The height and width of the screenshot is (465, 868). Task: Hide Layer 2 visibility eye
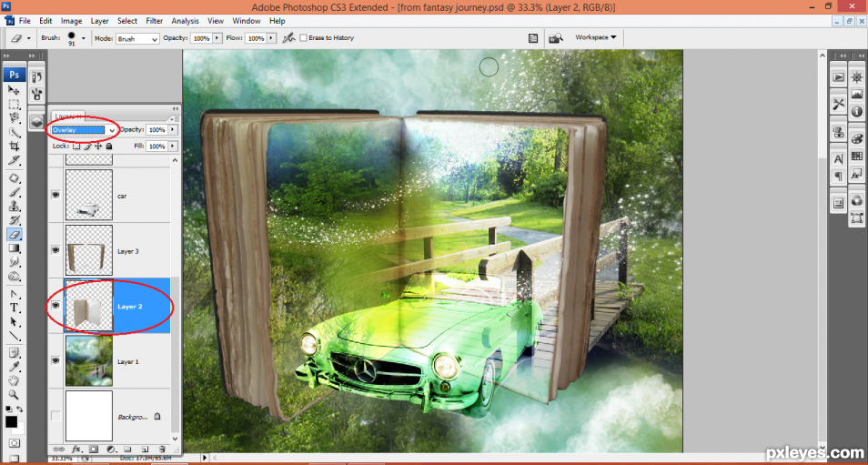coord(56,306)
